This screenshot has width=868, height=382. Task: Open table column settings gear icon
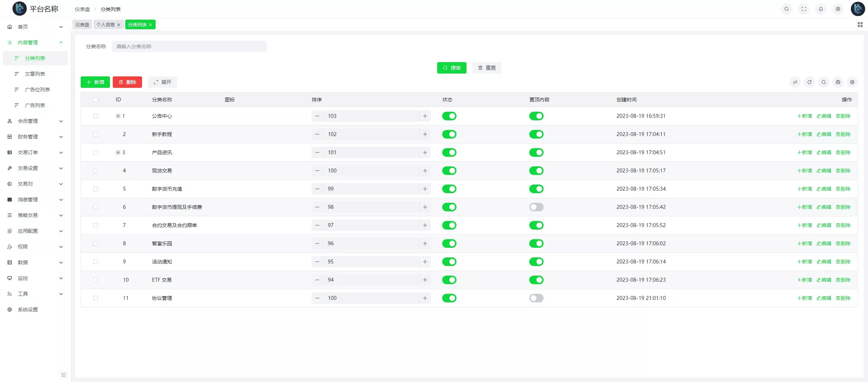tap(852, 82)
